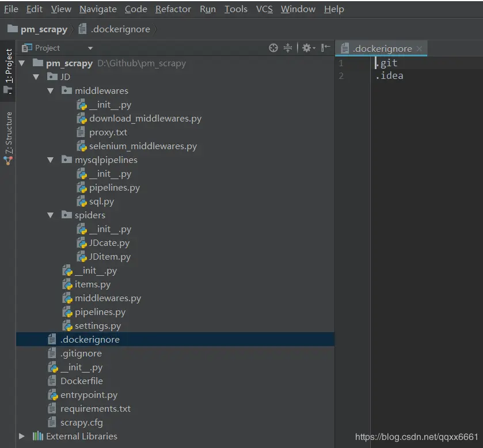This screenshot has width=483, height=448.
Task: Click text file icon of proxy.txt
Action: (81, 132)
